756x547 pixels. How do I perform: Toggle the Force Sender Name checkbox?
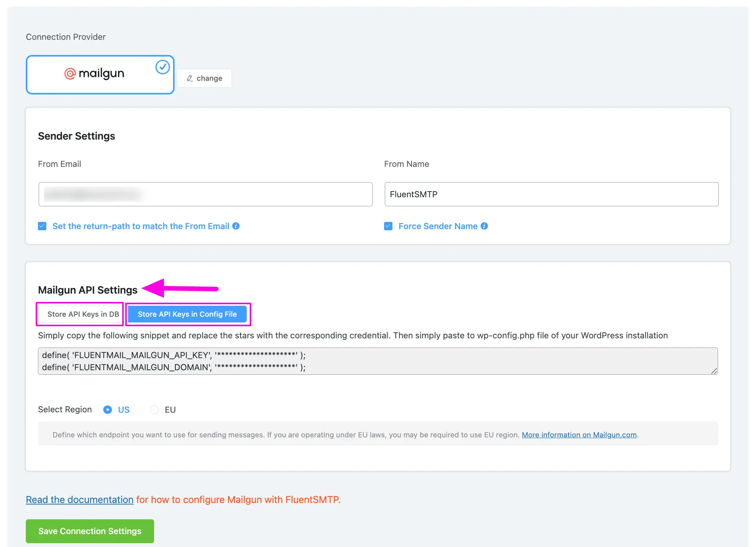(388, 226)
